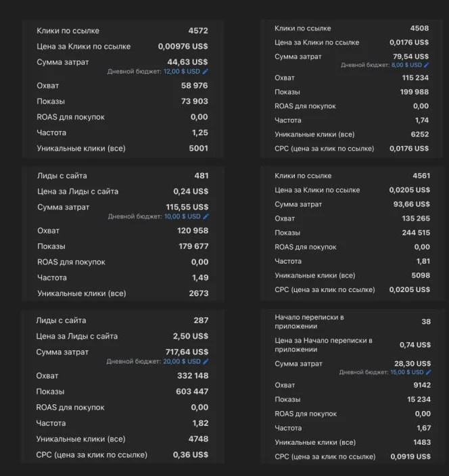Click pencil icon beside 10,00 $ USD budget
The image size is (449, 476).
click(x=206, y=216)
